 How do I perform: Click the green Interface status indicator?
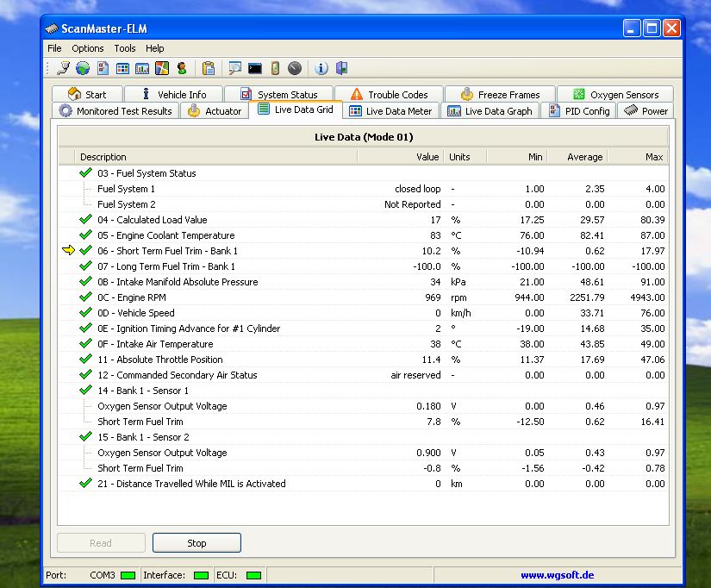(201, 575)
